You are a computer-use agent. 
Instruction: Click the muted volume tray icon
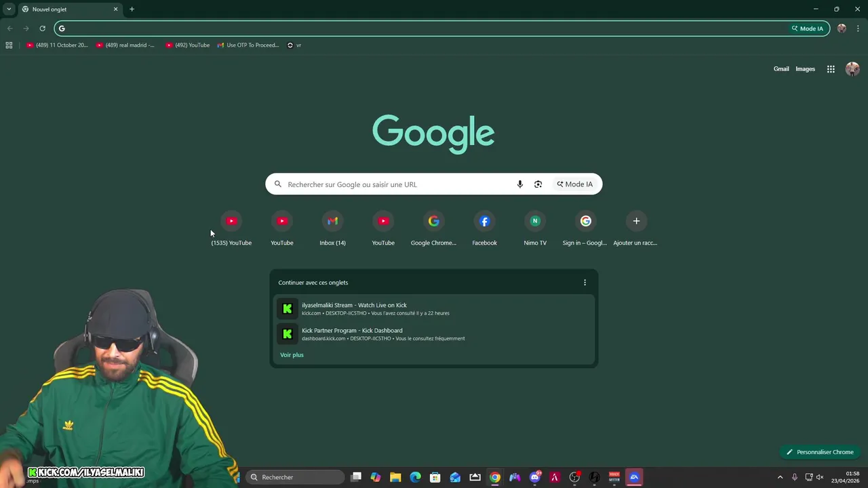tap(819, 477)
